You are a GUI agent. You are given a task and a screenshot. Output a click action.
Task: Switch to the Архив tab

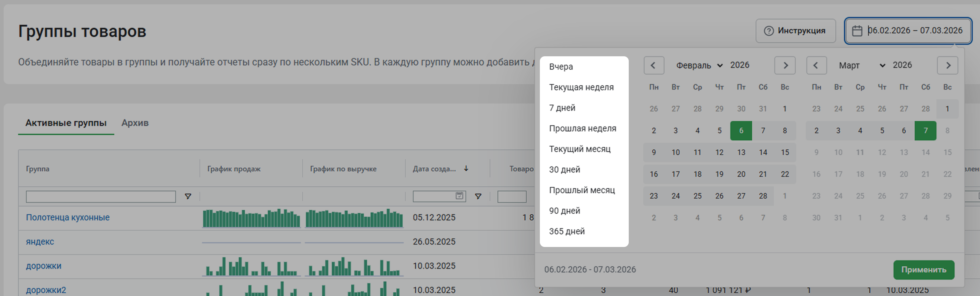pyautogui.click(x=135, y=123)
